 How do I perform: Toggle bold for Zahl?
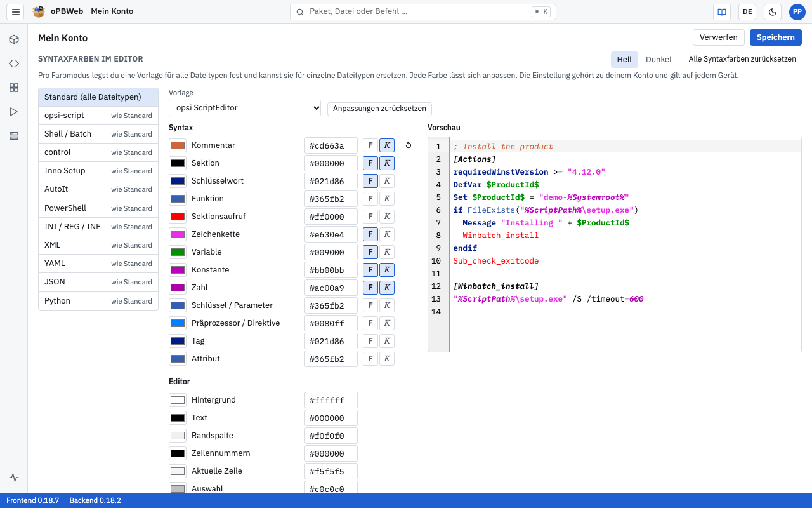370,288
